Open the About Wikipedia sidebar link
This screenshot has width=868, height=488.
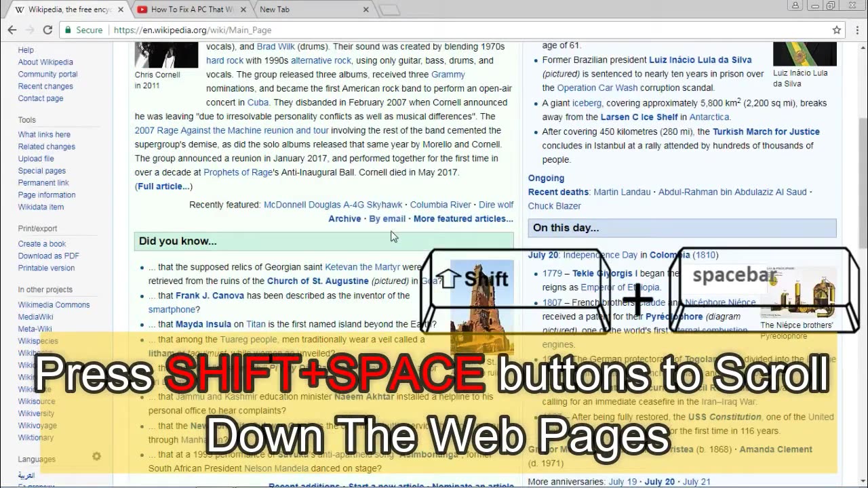coord(45,62)
